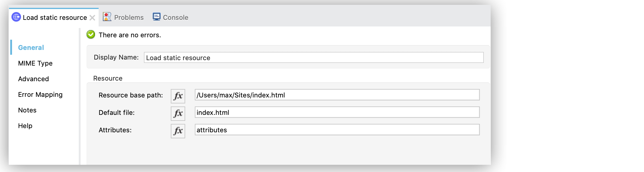Viewport: 644px width, 172px height.
Task: Click the "There are no errors" message
Action: [x=130, y=35]
